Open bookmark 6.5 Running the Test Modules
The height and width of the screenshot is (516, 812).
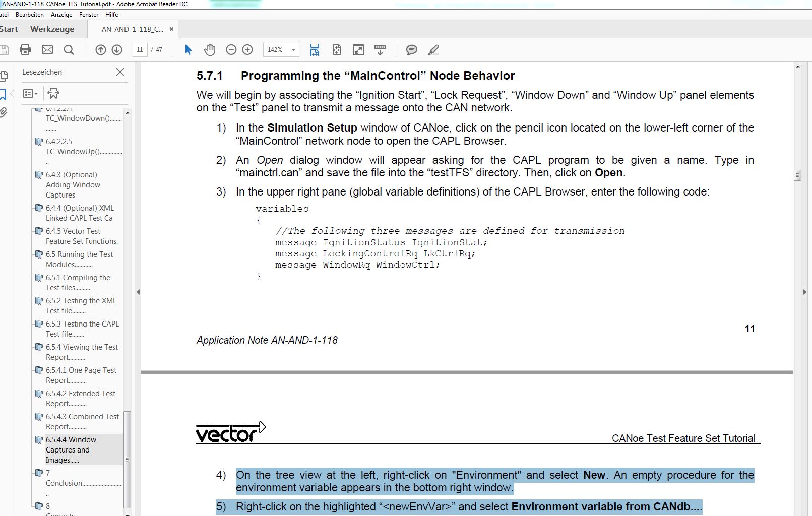coord(79,260)
